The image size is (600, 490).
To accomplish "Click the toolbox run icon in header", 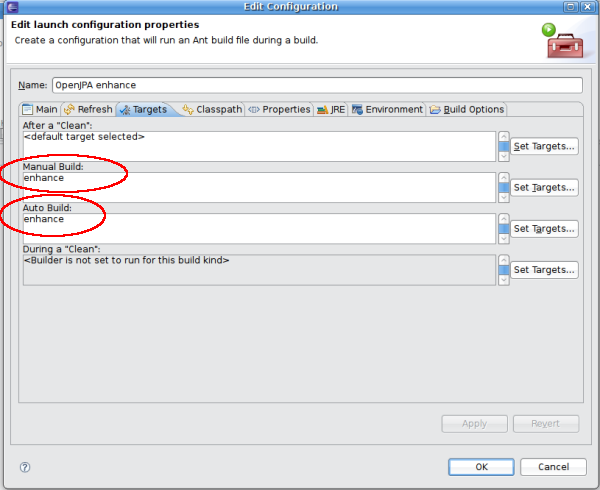I will (563, 39).
